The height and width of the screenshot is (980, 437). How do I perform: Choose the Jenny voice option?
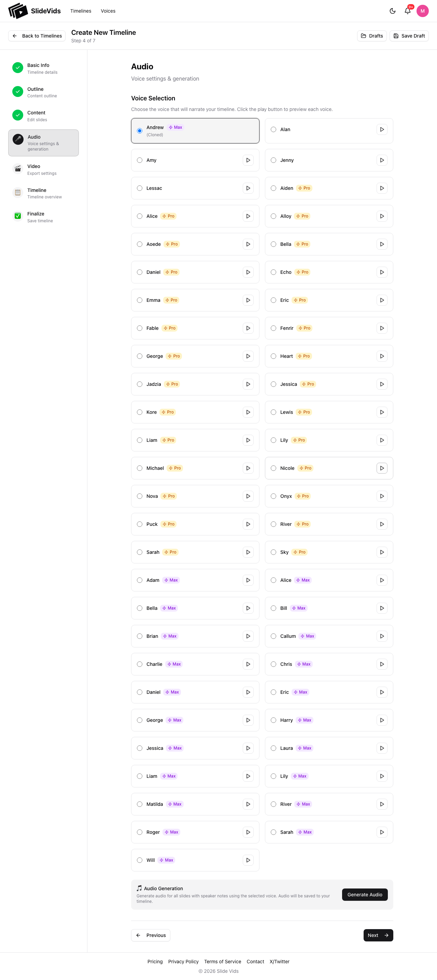coord(273,160)
